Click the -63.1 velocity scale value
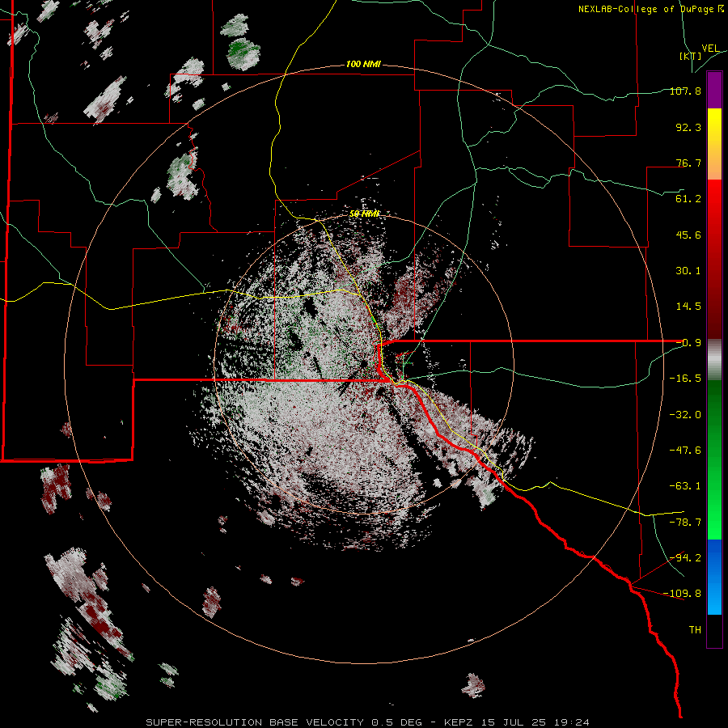 tap(685, 486)
